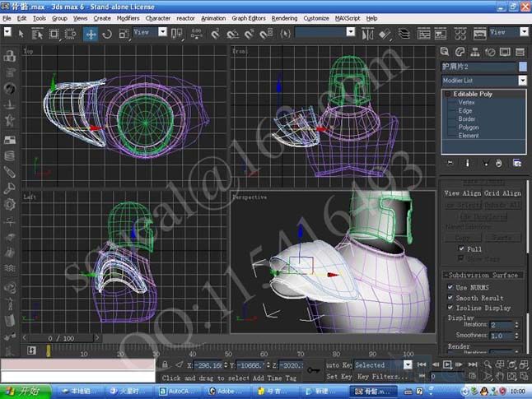Image resolution: width=532 pixels, height=399 pixels.
Task: Open Select by Name tool
Action: click(x=36, y=34)
